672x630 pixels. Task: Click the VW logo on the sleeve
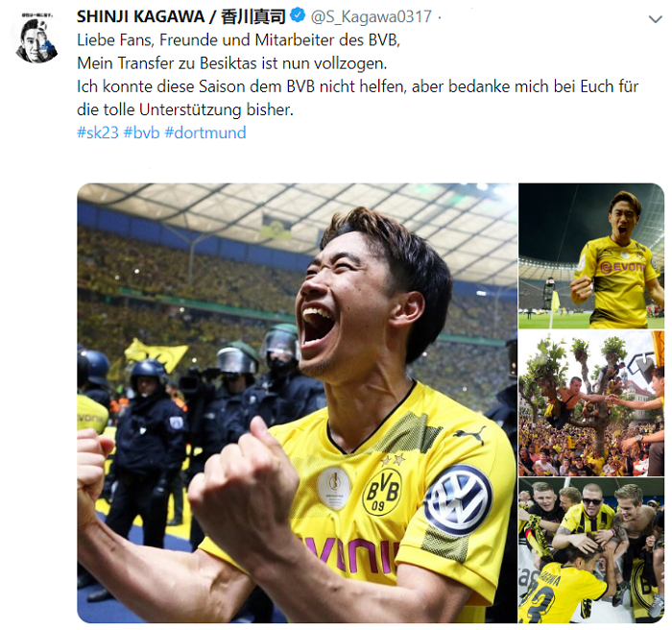point(458,500)
